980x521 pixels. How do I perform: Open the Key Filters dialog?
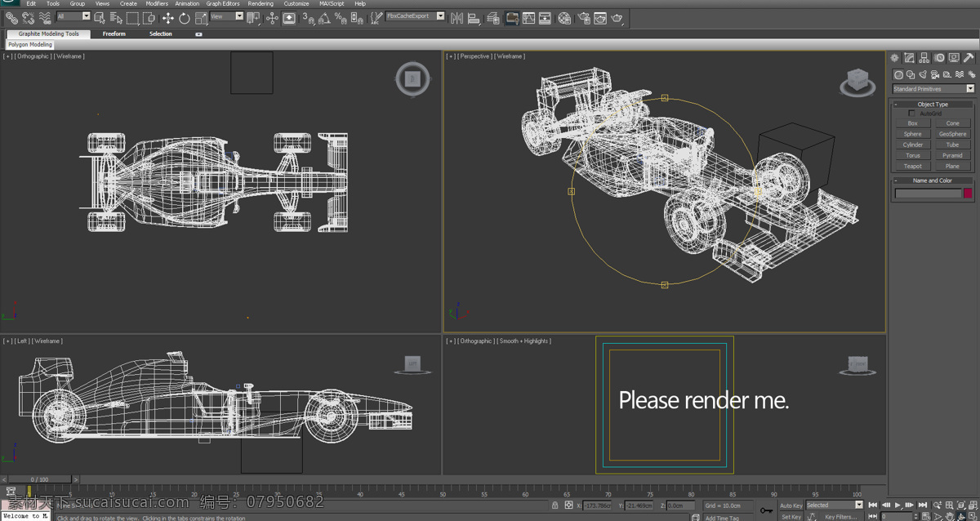[840, 516]
